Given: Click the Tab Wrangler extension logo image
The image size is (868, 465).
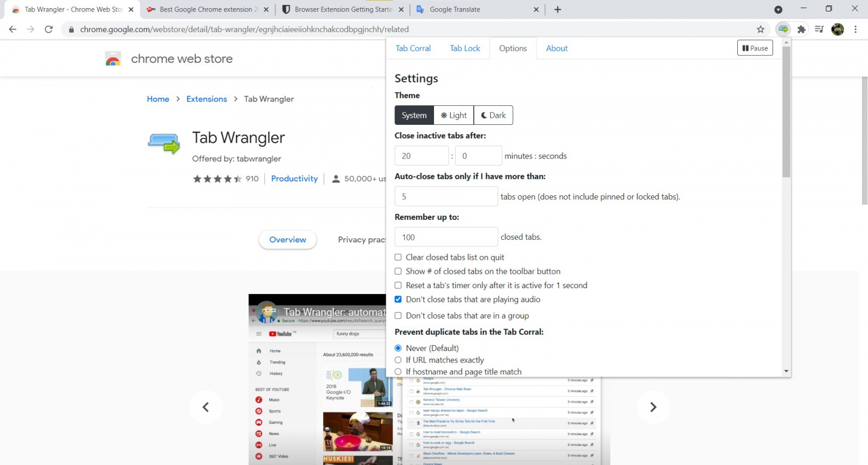Looking at the screenshot, I should coord(164,144).
